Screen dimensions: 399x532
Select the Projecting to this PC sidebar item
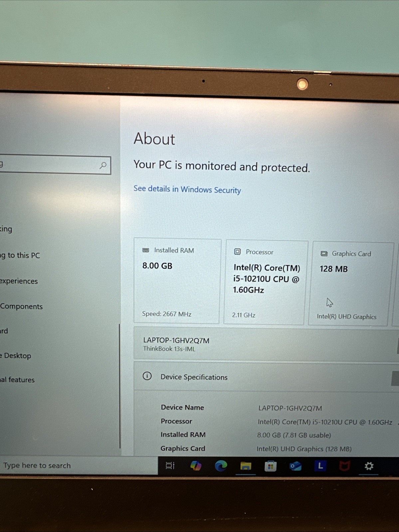pos(20,255)
